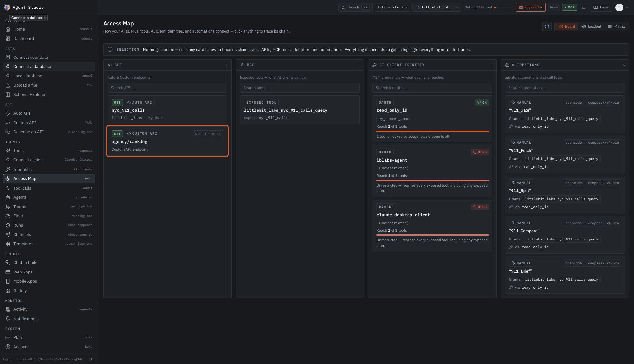Click the tokens usage progress bar
Image resolution: width=634 pixels, height=364 pixels.
(x=503, y=8)
